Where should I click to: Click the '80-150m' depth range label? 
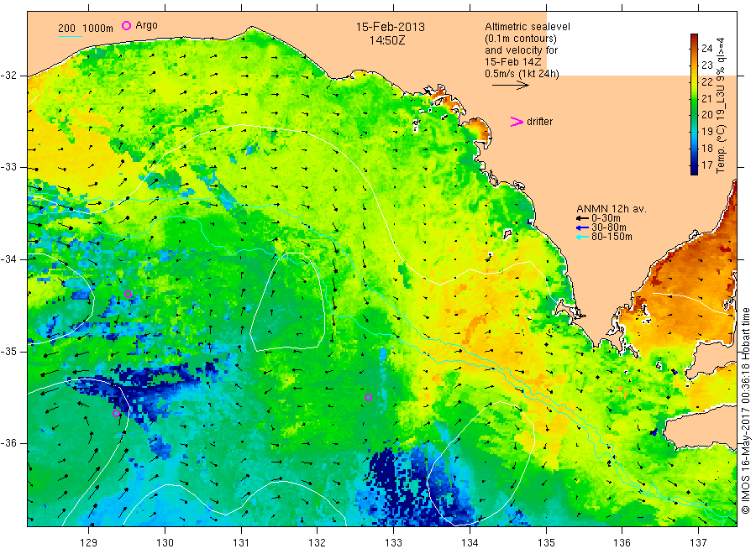pyautogui.click(x=612, y=237)
